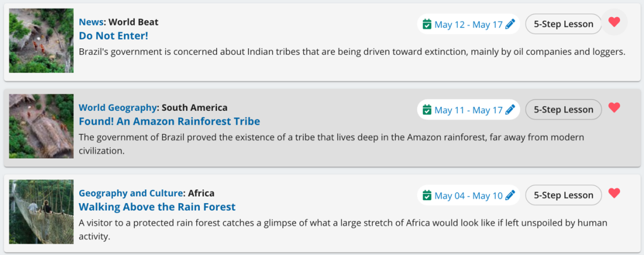Click calendar icon for May 12 - May 17
Image resolution: width=644 pixels, height=255 pixels.
427,24
